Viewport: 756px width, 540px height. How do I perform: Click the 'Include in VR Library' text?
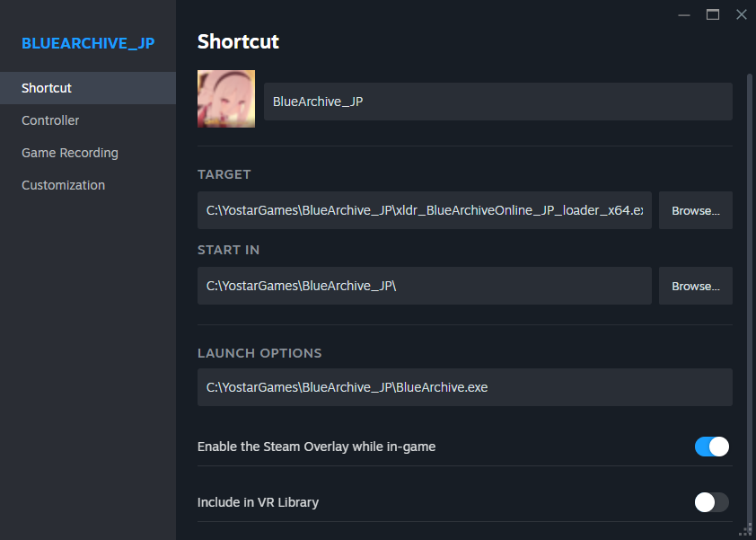tap(258, 502)
